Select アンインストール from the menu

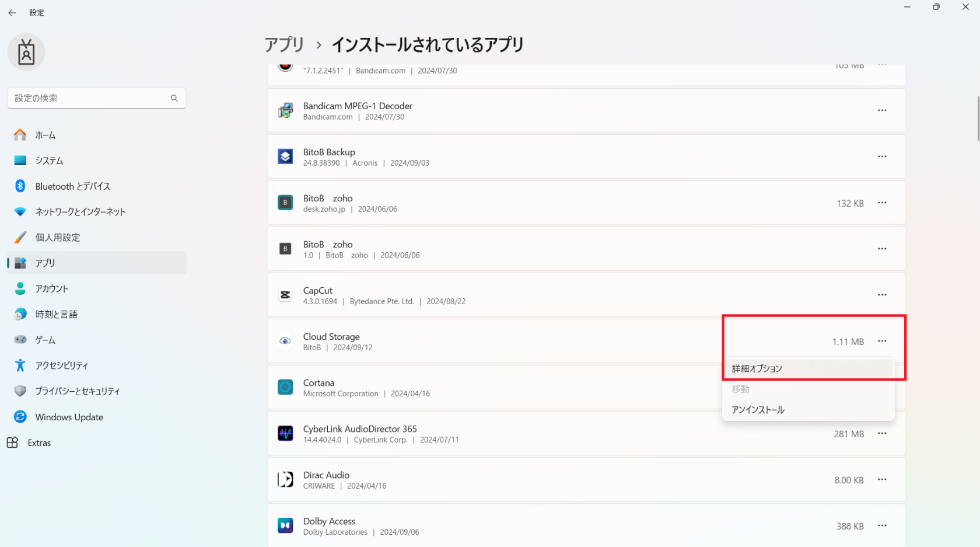coord(808,410)
